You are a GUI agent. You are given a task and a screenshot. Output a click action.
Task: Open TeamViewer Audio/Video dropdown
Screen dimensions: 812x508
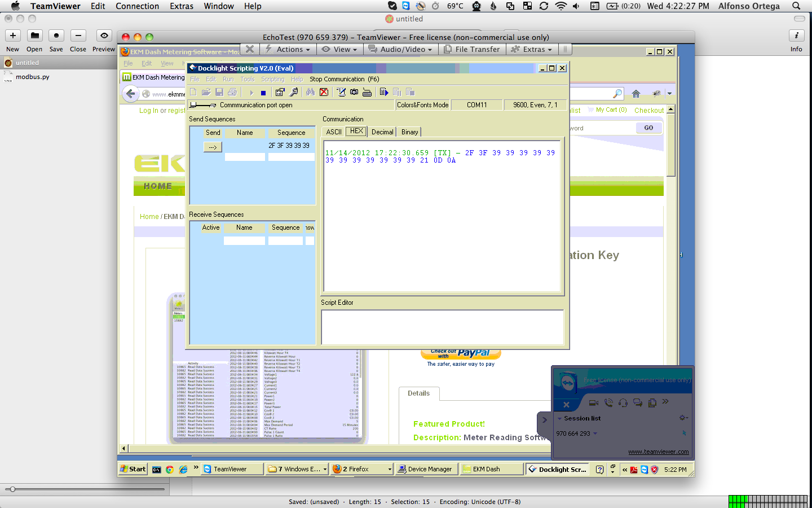[x=400, y=49]
